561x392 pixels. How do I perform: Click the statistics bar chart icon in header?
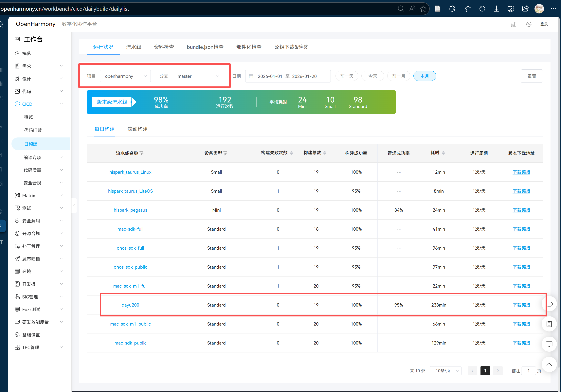point(514,24)
